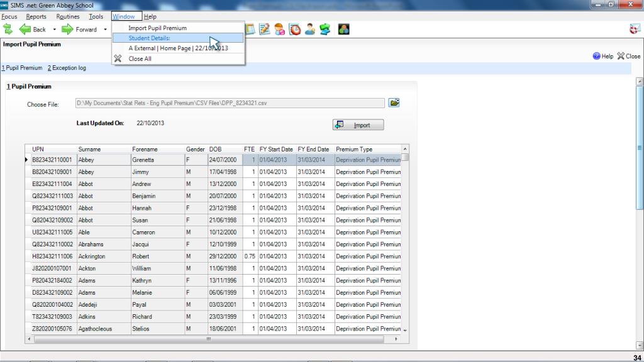Click the red clock toolbar icon
Screen dimensions: 644x362
[295, 29]
